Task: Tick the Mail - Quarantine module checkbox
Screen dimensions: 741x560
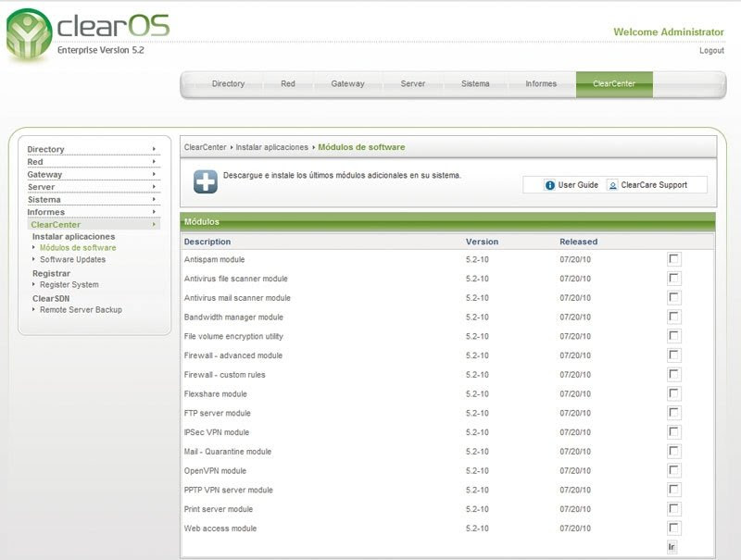Action: coord(673,452)
